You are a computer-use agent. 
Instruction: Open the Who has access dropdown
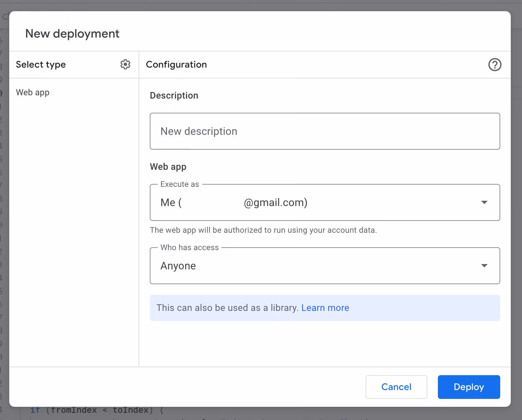point(325,266)
